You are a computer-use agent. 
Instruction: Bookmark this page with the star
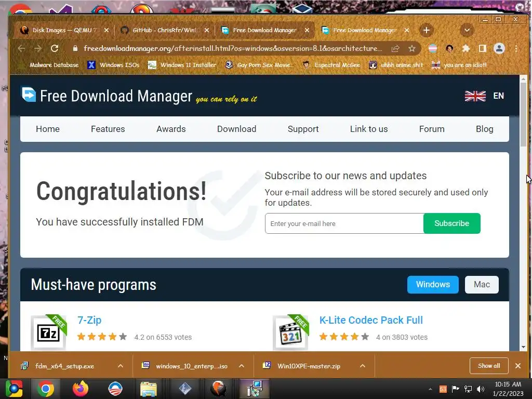click(x=412, y=48)
